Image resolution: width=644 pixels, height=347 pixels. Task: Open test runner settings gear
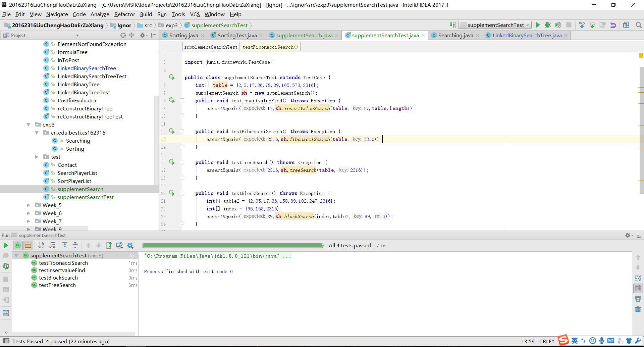coord(130,245)
